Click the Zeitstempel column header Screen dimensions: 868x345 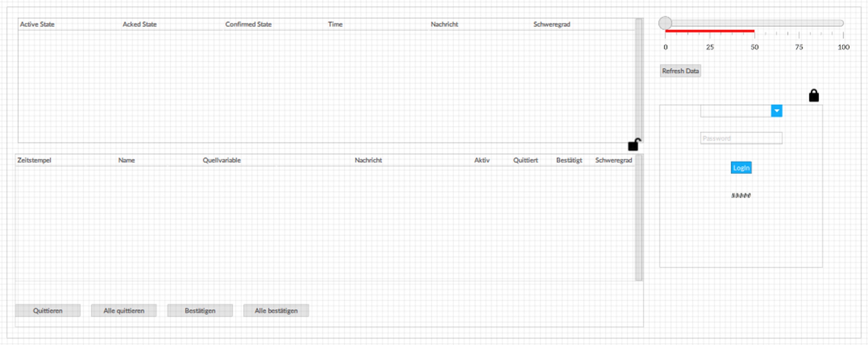click(x=34, y=160)
